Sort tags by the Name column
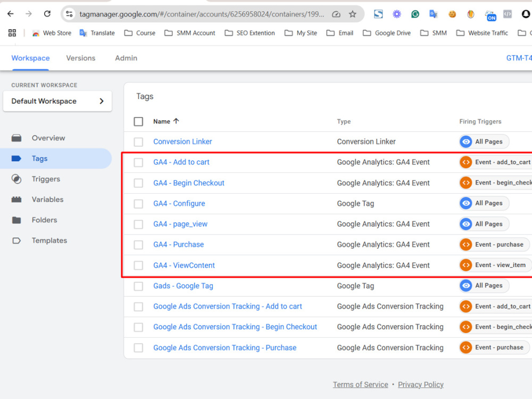This screenshot has height=399, width=532. pos(166,121)
